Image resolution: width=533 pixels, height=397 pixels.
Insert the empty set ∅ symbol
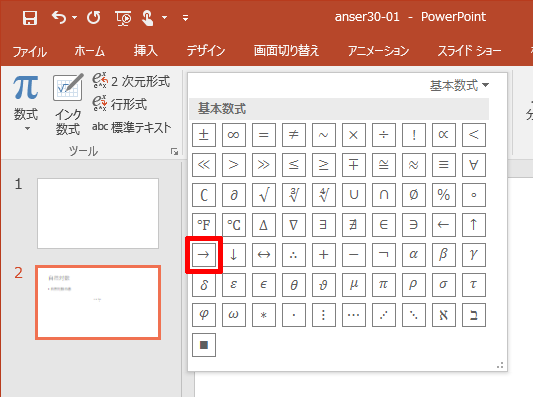(414, 195)
